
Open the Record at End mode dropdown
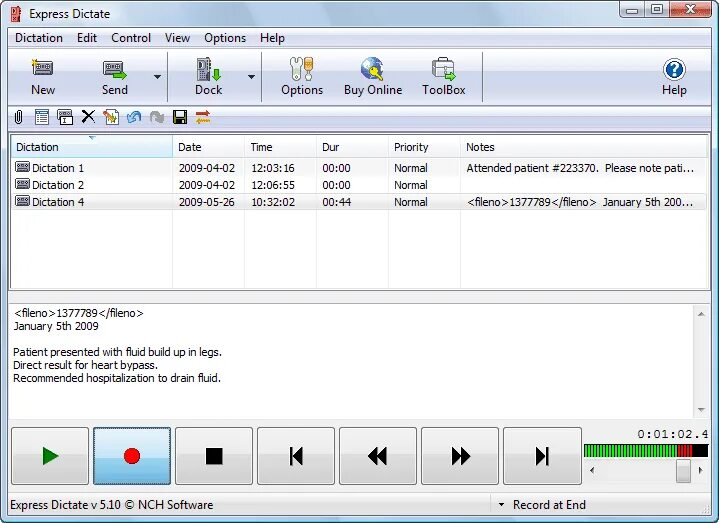tap(501, 505)
